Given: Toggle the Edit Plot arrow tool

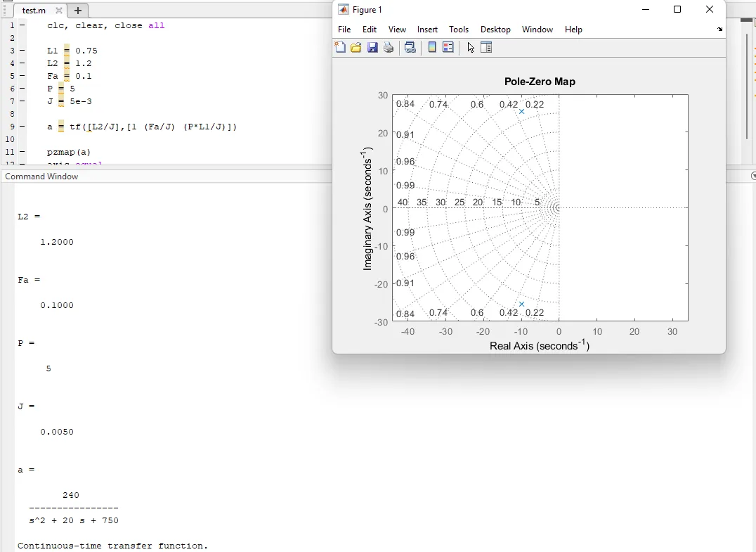Looking at the screenshot, I should point(471,48).
